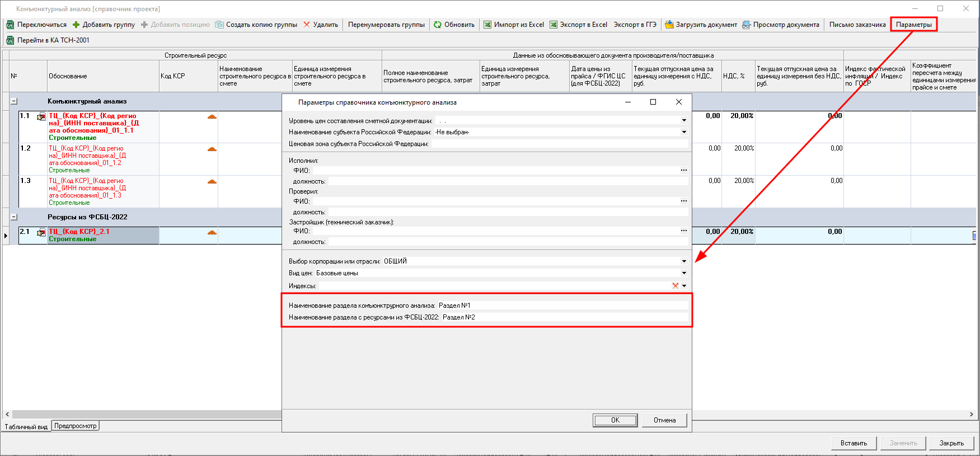Image resolution: width=980 pixels, height=456 pixels.
Task: Click the brick resource icon in row 1.2
Action: [x=212, y=149]
